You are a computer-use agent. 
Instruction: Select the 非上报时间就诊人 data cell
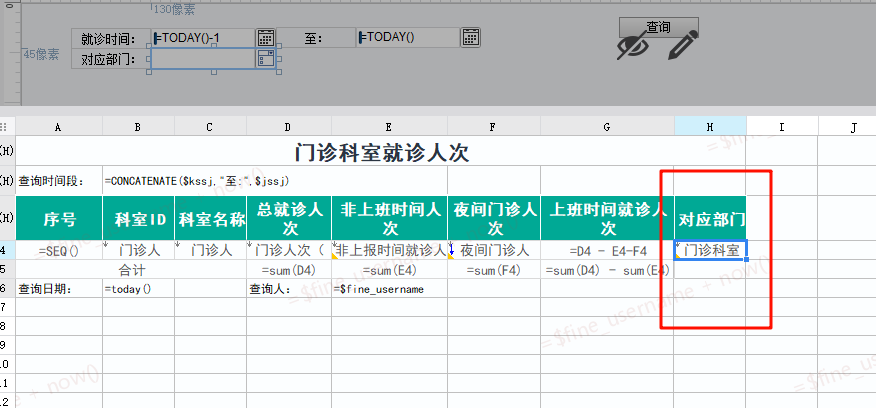coord(389,250)
